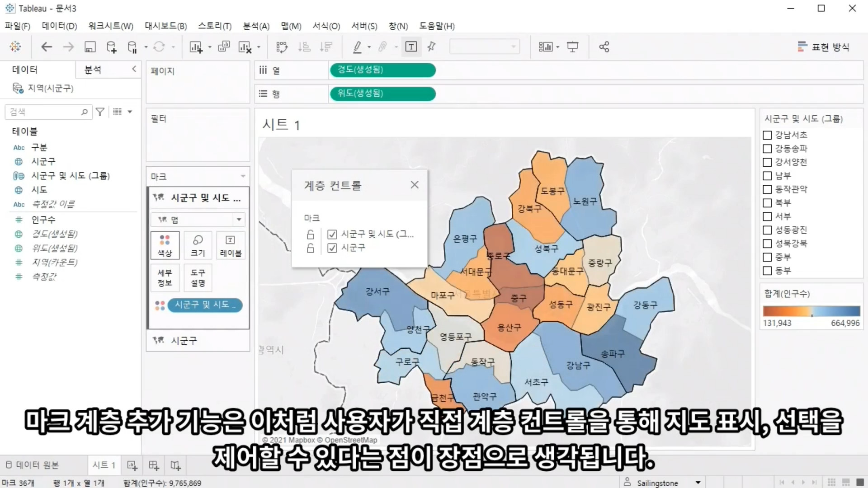Screen dimensions: 868x488
Task: Uncheck 시군구 layer in layer control
Action: pos(332,248)
